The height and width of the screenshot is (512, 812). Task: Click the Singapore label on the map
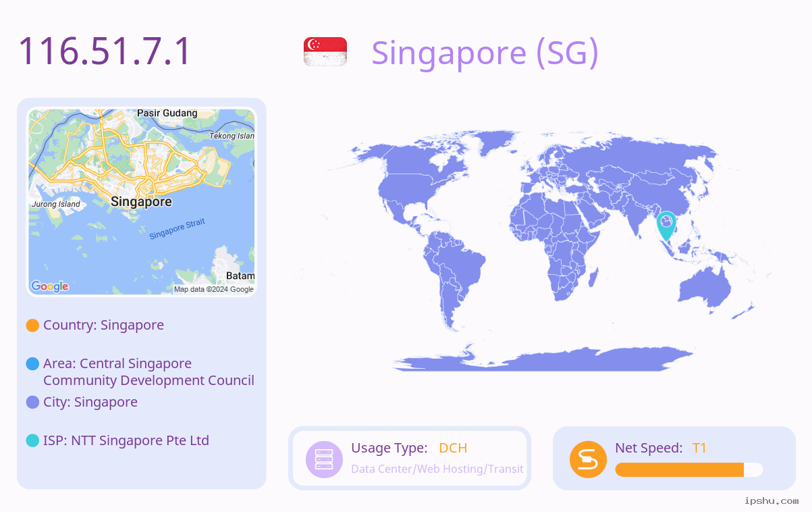tap(141, 202)
